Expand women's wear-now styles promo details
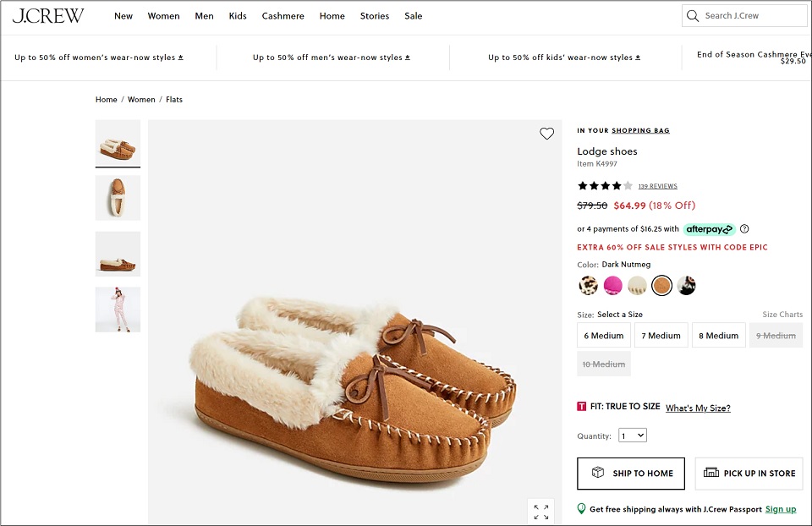The width and height of the screenshot is (812, 526). point(99,58)
